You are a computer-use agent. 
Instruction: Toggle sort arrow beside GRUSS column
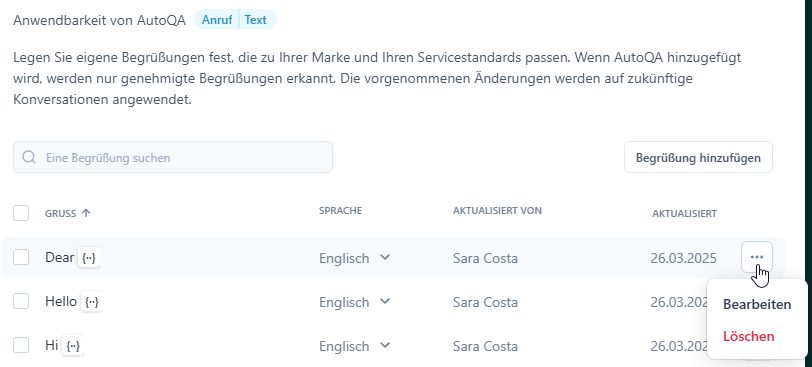tap(86, 213)
